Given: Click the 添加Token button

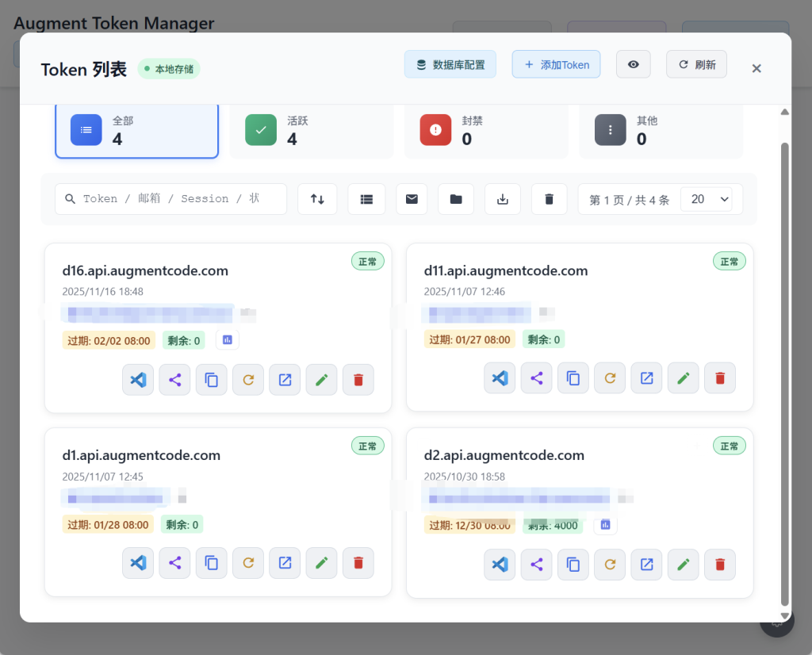Looking at the screenshot, I should pos(556,64).
